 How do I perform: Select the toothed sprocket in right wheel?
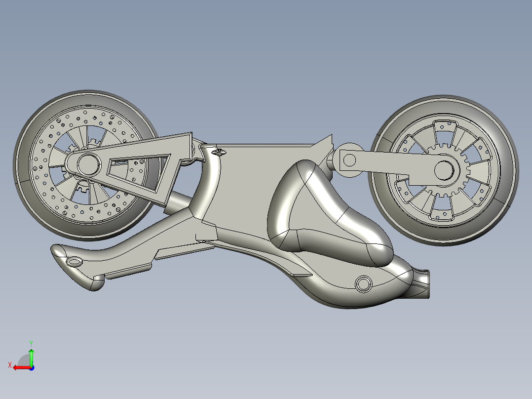coord(445,170)
